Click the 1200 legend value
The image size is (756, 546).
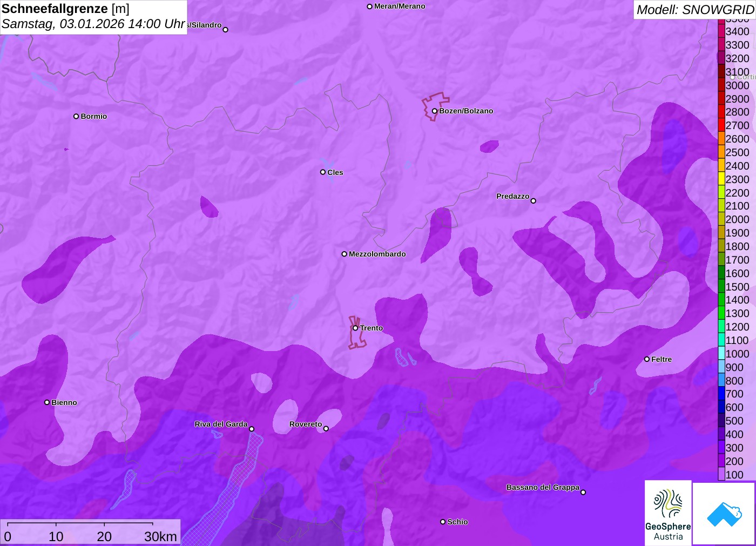coord(737,327)
